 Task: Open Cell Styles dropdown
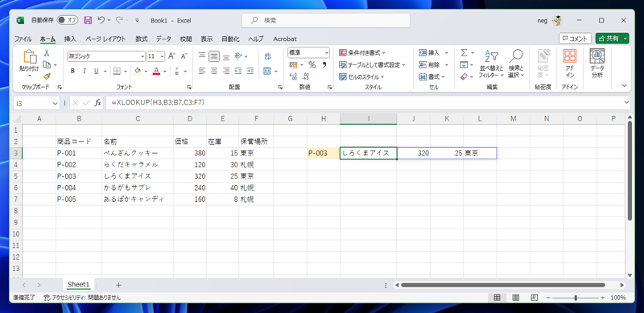tap(361, 76)
